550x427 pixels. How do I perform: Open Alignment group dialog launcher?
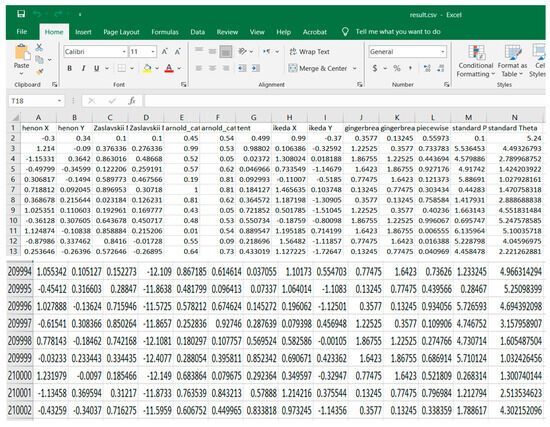[360, 85]
